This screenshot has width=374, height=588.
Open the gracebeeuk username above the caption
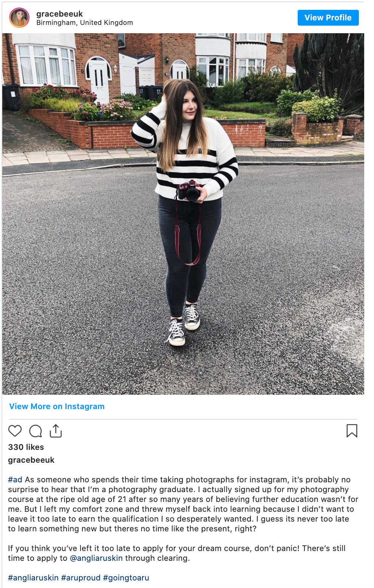(31, 460)
